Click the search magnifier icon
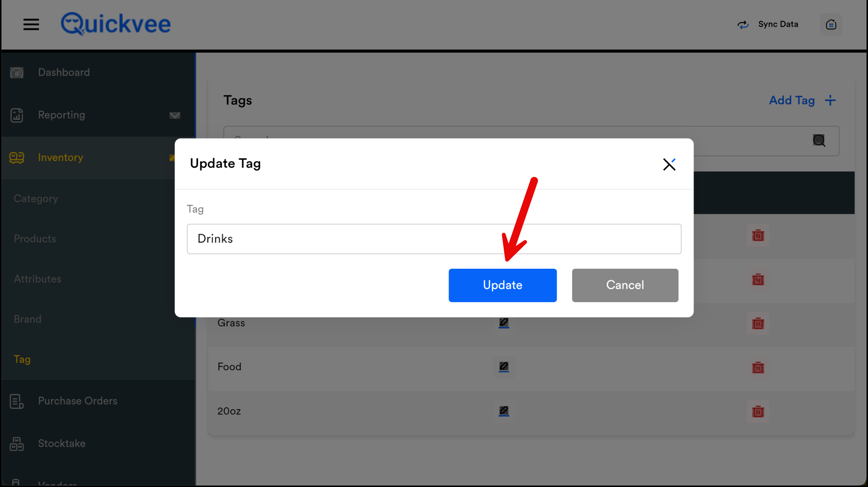 coord(818,140)
